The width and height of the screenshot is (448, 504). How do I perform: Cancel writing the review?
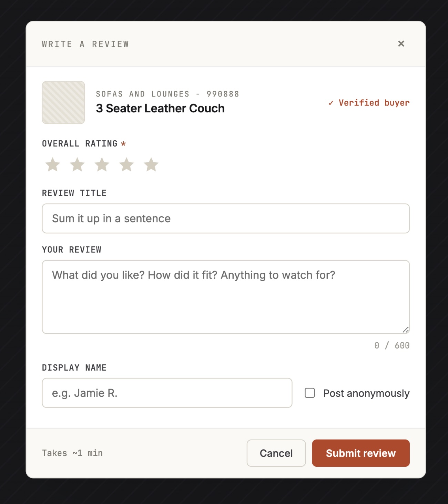tap(276, 453)
